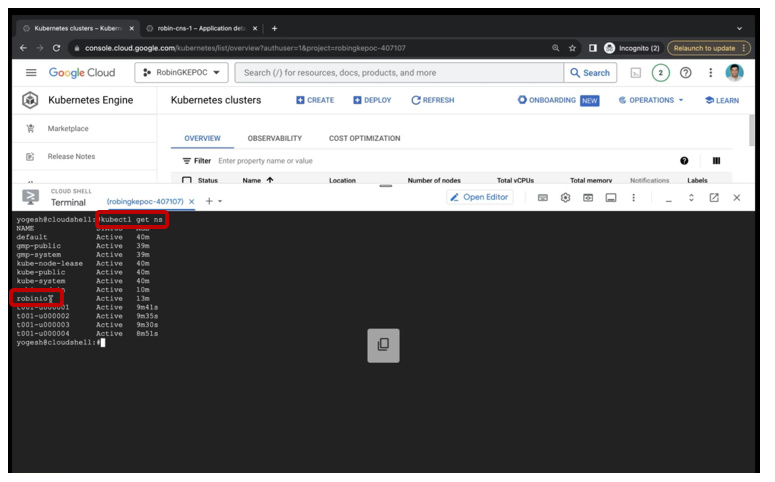This screenshot has height=482, width=775.
Task: Click the browser address bar URL
Action: click(245, 48)
